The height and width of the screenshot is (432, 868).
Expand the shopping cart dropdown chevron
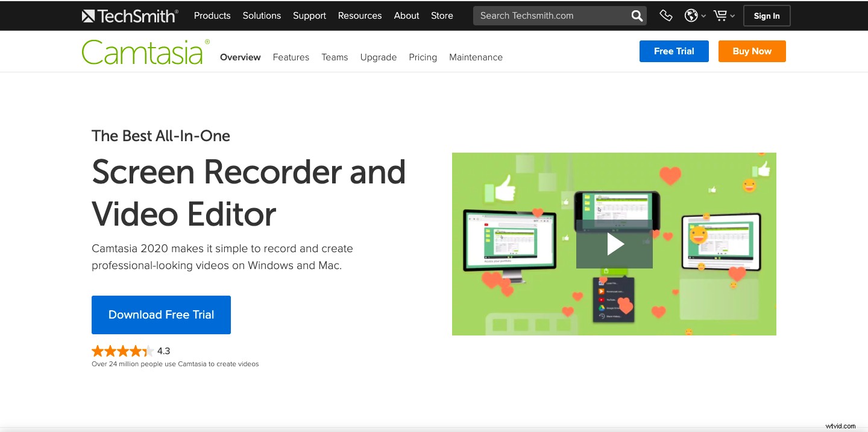point(732,16)
